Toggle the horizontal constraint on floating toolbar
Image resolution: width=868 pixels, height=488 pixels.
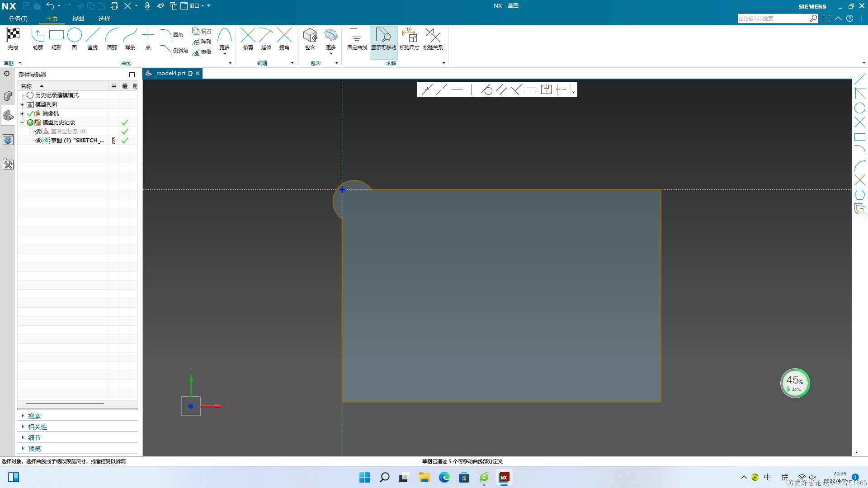[457, 89]
